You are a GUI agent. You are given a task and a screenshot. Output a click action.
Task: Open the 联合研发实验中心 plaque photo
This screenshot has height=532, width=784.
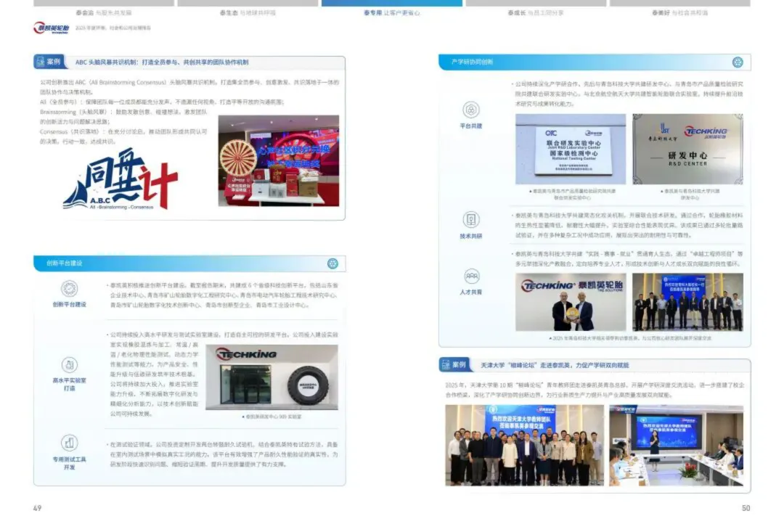click(x=571, y=149)
